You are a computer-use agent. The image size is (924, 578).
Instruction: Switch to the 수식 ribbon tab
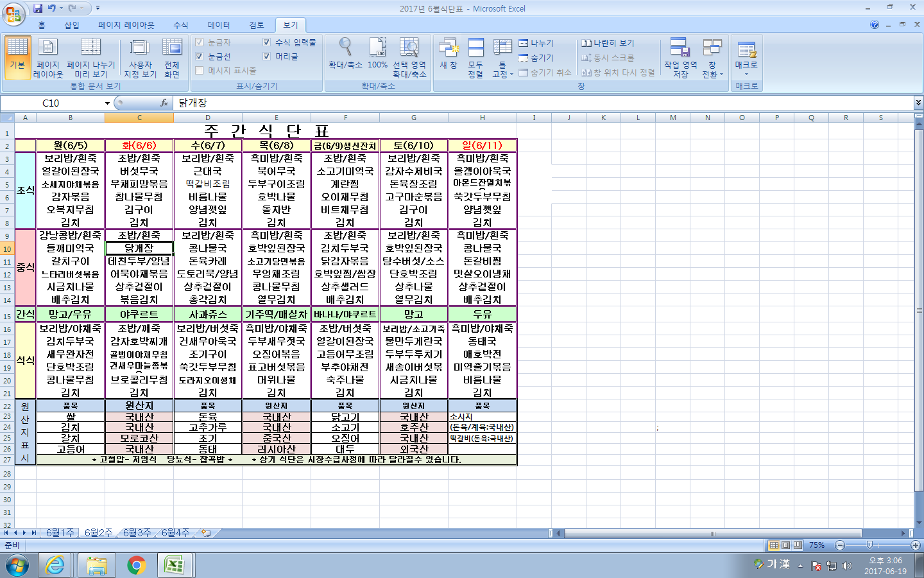coord(181,25)
